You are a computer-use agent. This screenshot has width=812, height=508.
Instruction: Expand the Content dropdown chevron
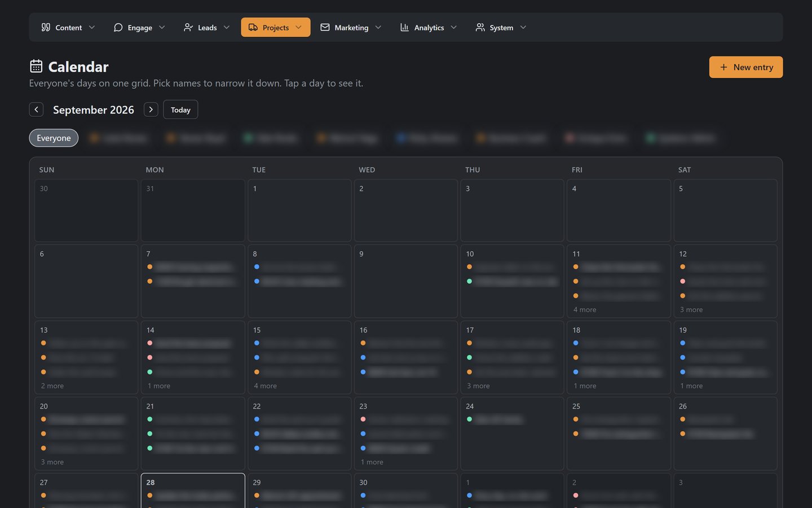tap(92, 27)
